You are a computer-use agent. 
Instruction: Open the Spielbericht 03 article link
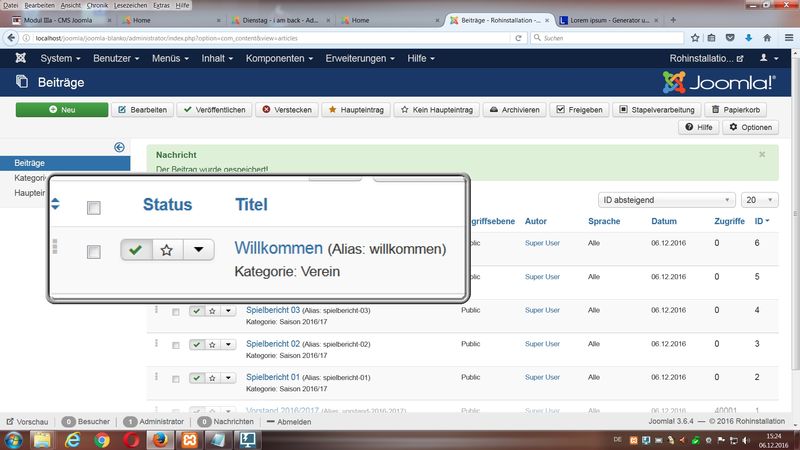273,310
